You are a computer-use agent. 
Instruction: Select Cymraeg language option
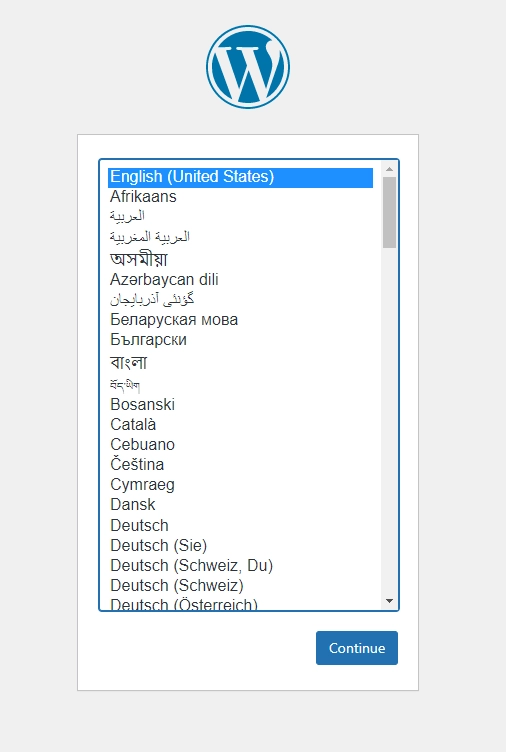pyautogui.click(x=240, y=485)
